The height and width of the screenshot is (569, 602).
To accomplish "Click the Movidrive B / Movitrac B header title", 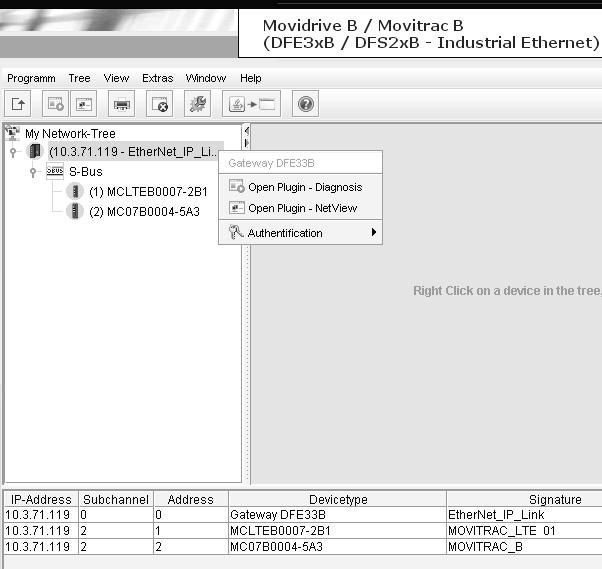I will [x=363, y=26].
